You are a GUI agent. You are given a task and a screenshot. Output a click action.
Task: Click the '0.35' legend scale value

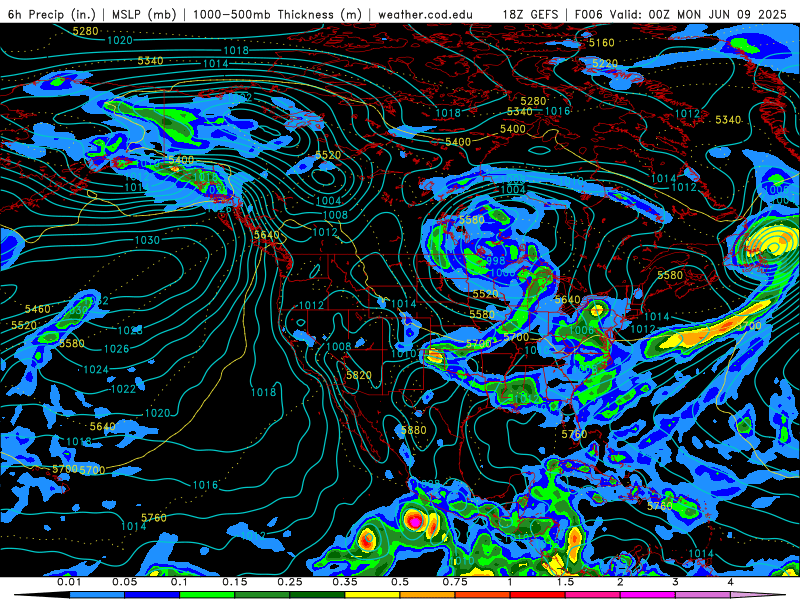345,582
